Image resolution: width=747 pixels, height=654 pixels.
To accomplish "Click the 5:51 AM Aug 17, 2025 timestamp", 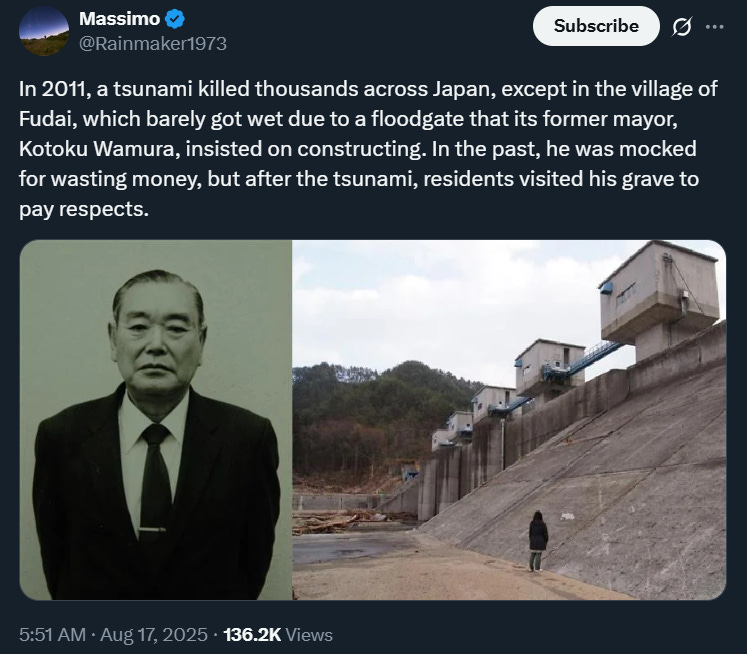I will click(x=113, y=634).
